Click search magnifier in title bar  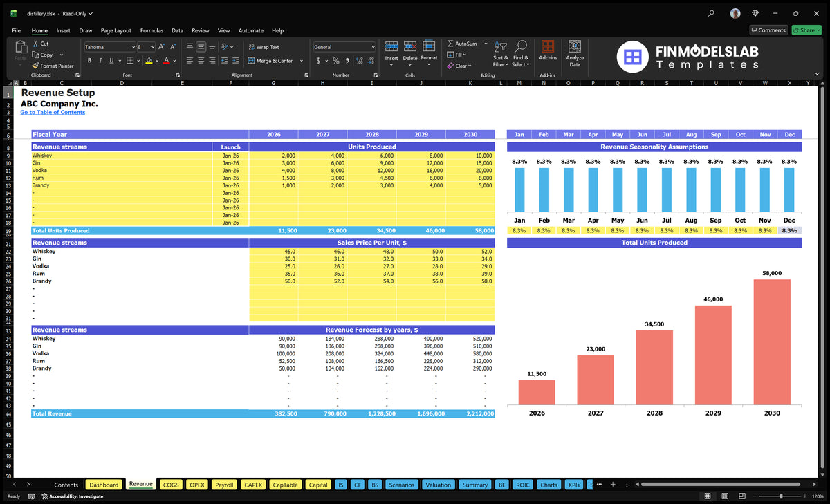(712, 13)
